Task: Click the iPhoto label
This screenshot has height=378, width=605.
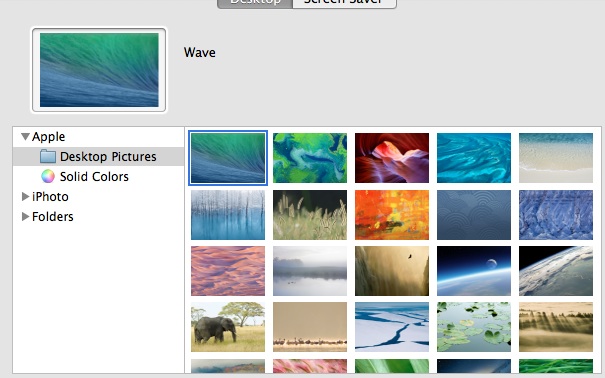Action: [x=50, y=197]
